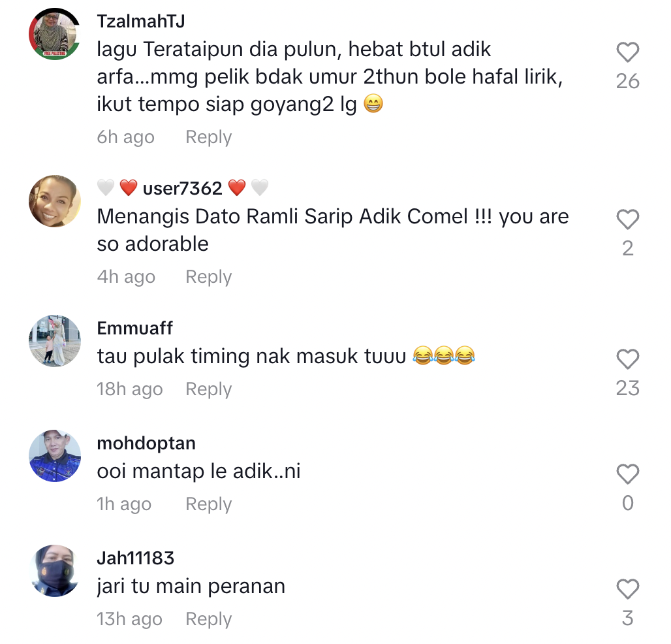Open user7362's avatar photo

(55, 201)
